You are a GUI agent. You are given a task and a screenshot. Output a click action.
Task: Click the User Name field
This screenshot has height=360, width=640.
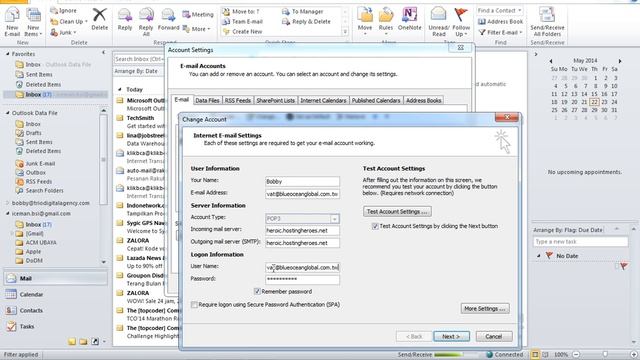pos(302,267)
